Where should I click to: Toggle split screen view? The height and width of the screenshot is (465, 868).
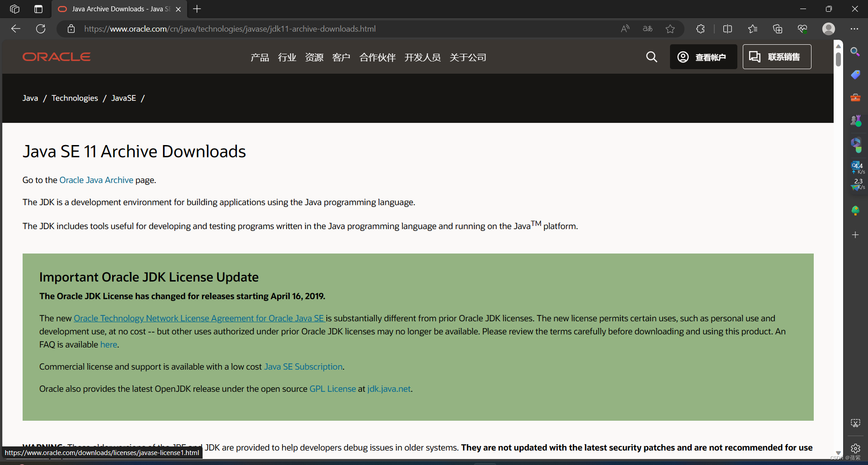[x=727, y=29]
